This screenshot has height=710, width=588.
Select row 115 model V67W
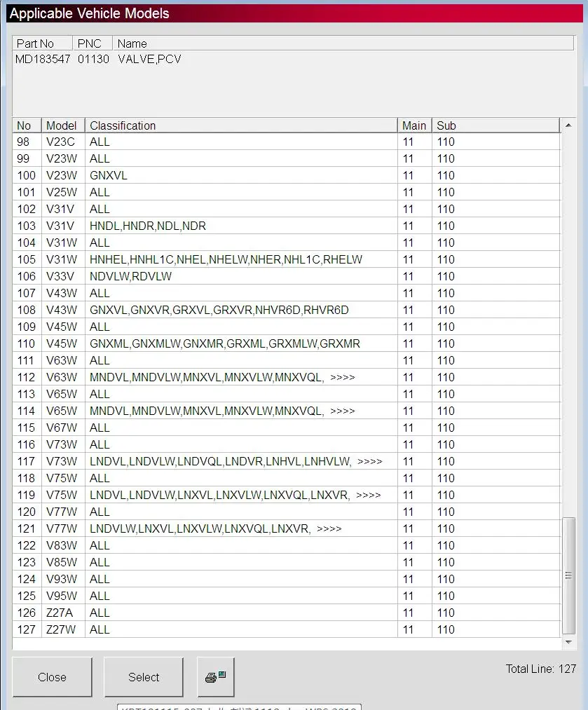286,428
